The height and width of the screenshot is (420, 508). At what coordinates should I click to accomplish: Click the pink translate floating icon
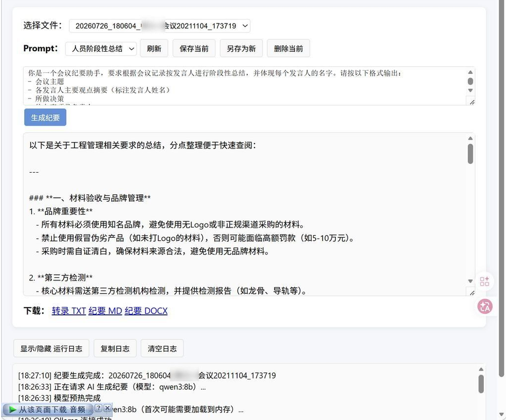pos(485,306)
